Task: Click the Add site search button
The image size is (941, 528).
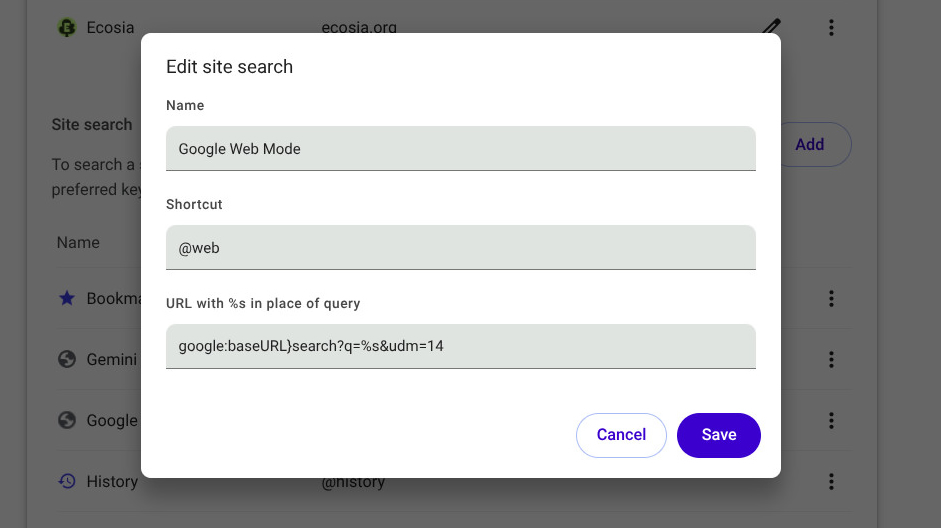Action: (815, 145)
